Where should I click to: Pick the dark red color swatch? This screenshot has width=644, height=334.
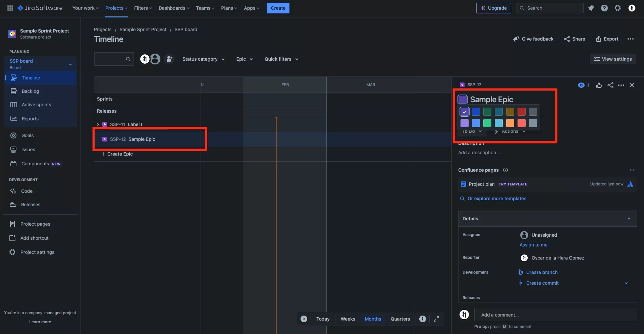(522, 112)
